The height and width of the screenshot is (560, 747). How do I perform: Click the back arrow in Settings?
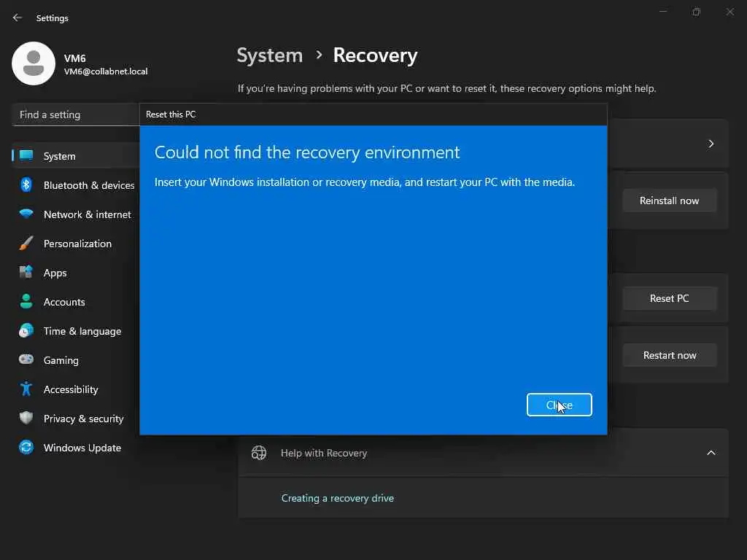click(x=18, y=17)
